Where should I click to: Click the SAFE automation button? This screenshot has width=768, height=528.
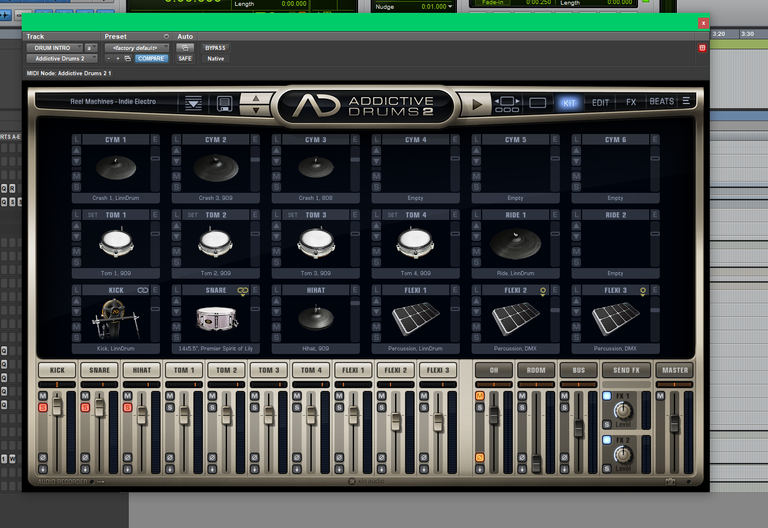coord(185,58)
